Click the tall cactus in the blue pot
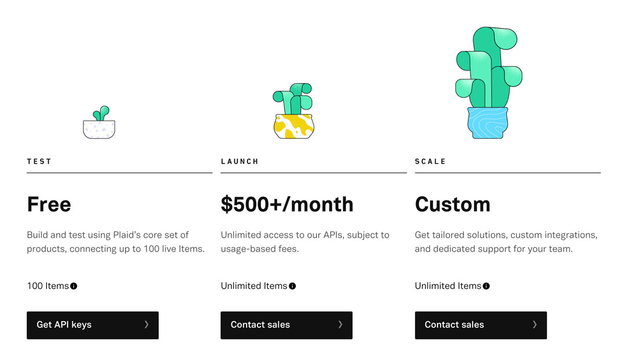 [487, 82]
